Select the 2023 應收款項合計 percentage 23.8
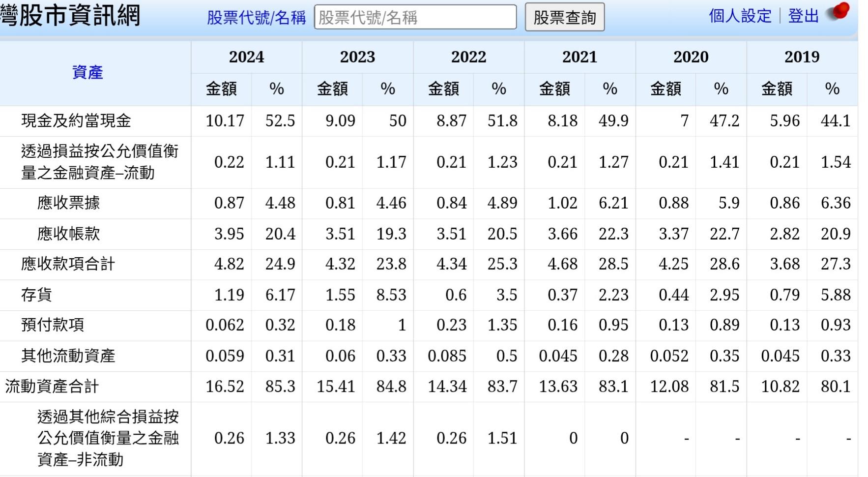 (x=391, y=264)
